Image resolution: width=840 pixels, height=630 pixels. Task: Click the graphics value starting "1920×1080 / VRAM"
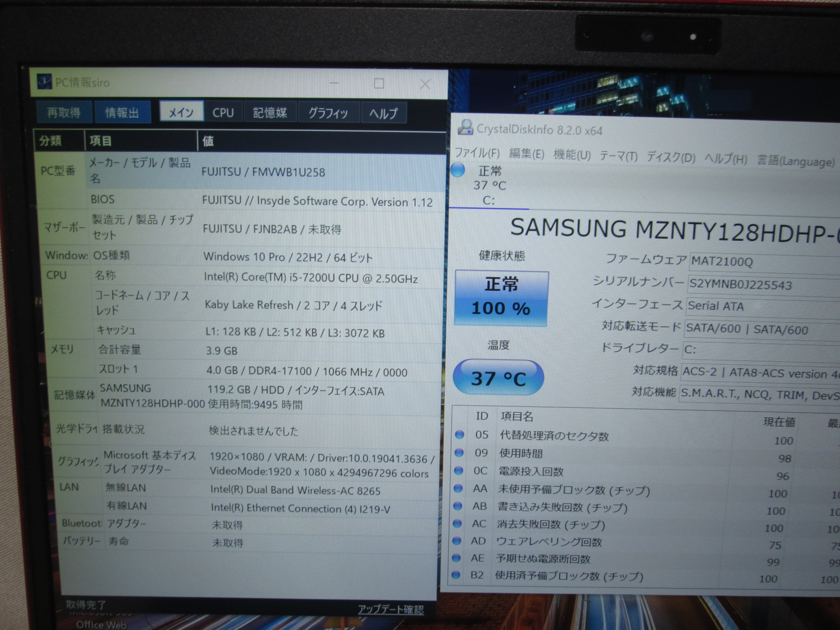(x=322, y=465)
